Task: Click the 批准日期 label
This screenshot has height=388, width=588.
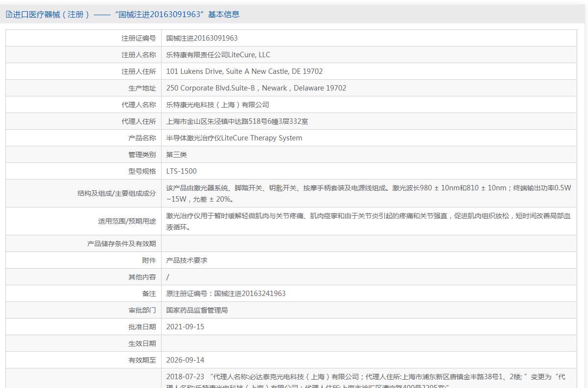Action: pos(142,327)
